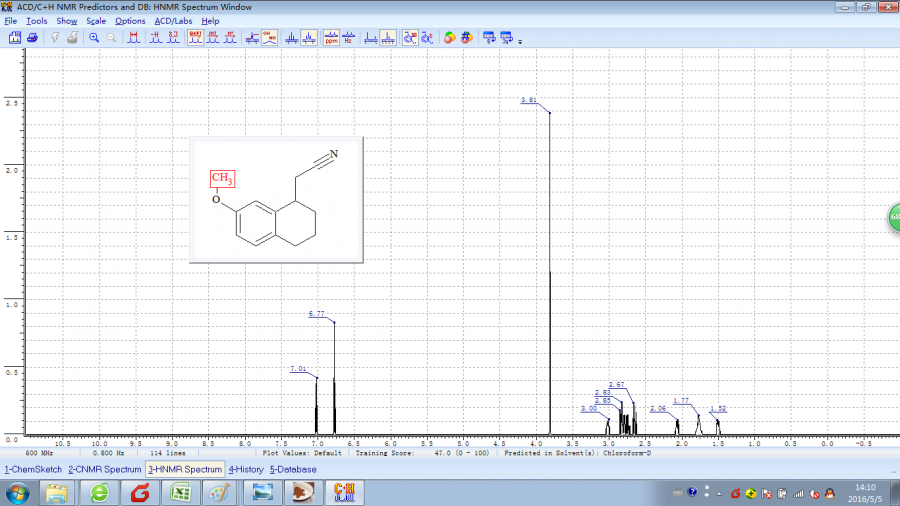Toggle the OH NH exchangeable protons icon
This screenshot has width=900, height=506.
tap(269, 38)
